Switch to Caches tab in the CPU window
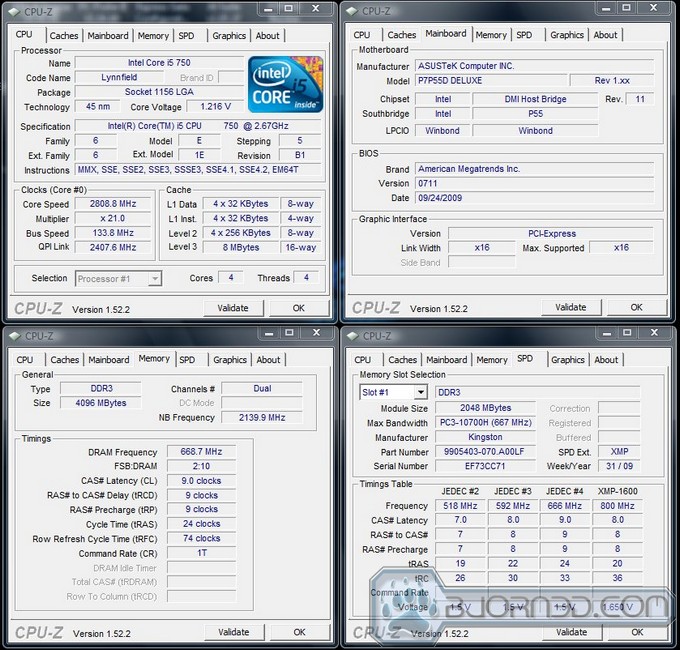The width and height of the screenshot is (680, 650). coord(64,36)
